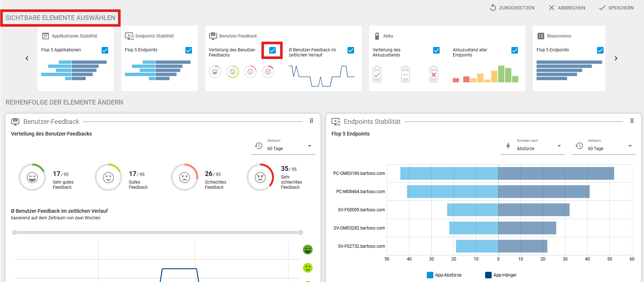Image resolution: width=644 pixels, height=282 pixels.
Task: Click the App-Hänger legend entry
Action: tap(501, 275)
